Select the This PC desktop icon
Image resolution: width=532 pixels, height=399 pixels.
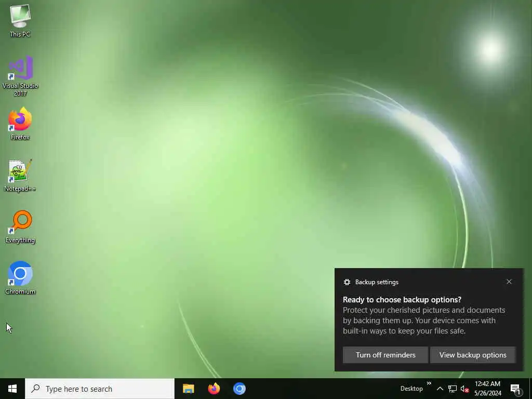pos(20,20)
